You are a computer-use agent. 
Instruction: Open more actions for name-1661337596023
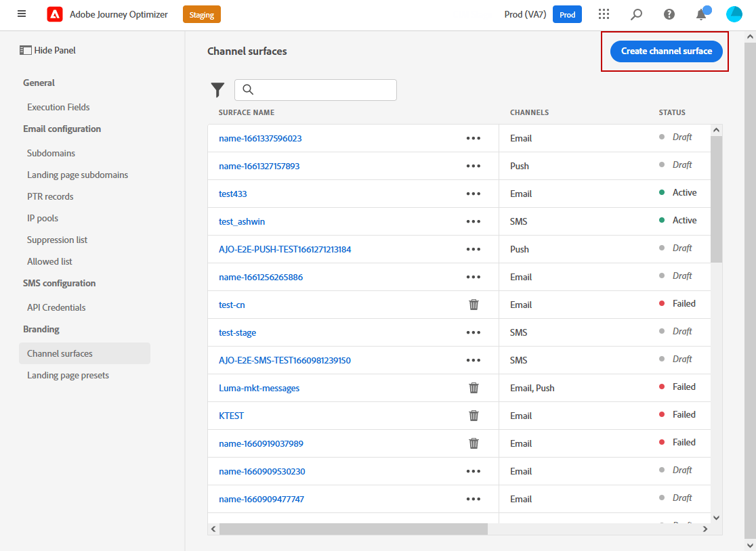click(x=474, y=138)
